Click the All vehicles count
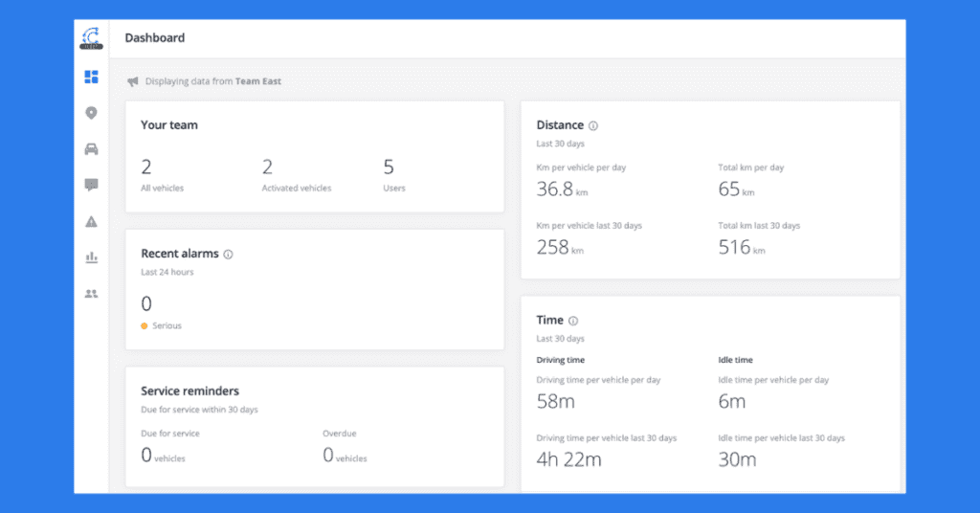 coord(146,167)
